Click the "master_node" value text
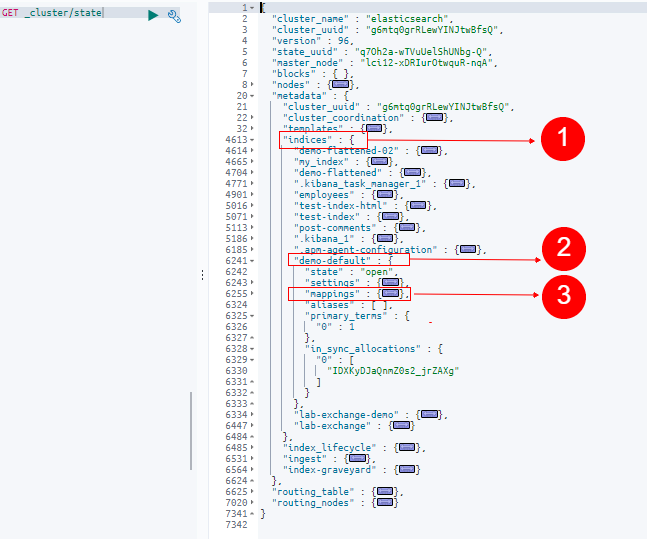The width and height of the screenshot is (647, 539). (x=427, y=63)
